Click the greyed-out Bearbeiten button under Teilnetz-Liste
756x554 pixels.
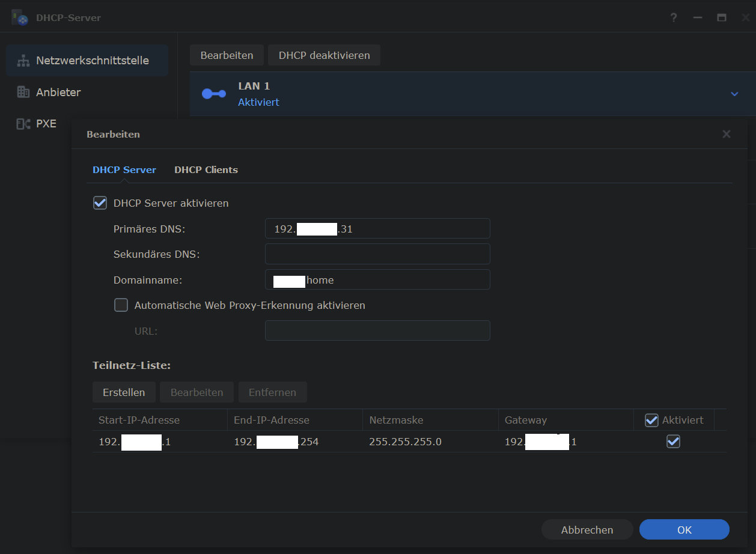197,392
